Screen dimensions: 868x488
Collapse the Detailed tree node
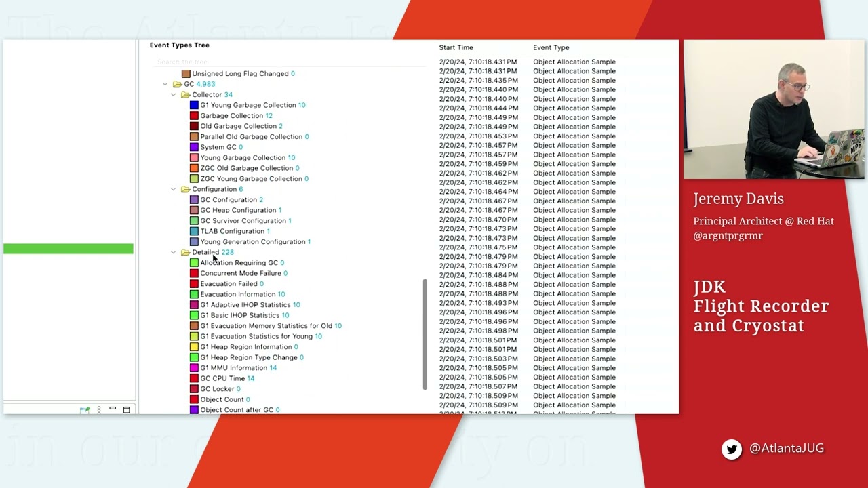pyautogui.click(x=173, y=252)
